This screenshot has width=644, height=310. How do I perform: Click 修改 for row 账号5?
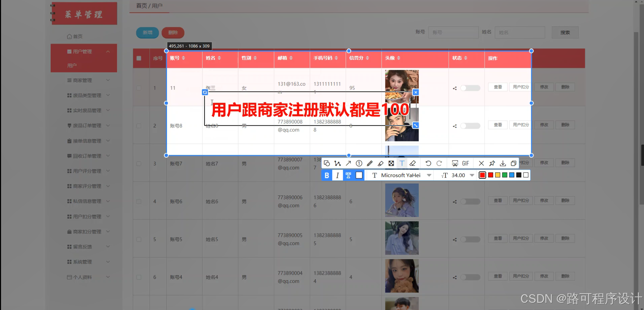544,238
